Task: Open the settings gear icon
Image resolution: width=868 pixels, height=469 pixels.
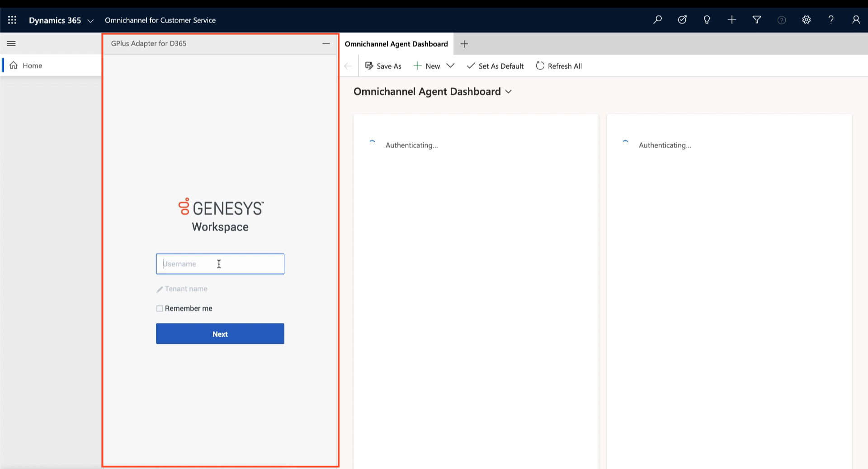Action: (x=807, y=20)
